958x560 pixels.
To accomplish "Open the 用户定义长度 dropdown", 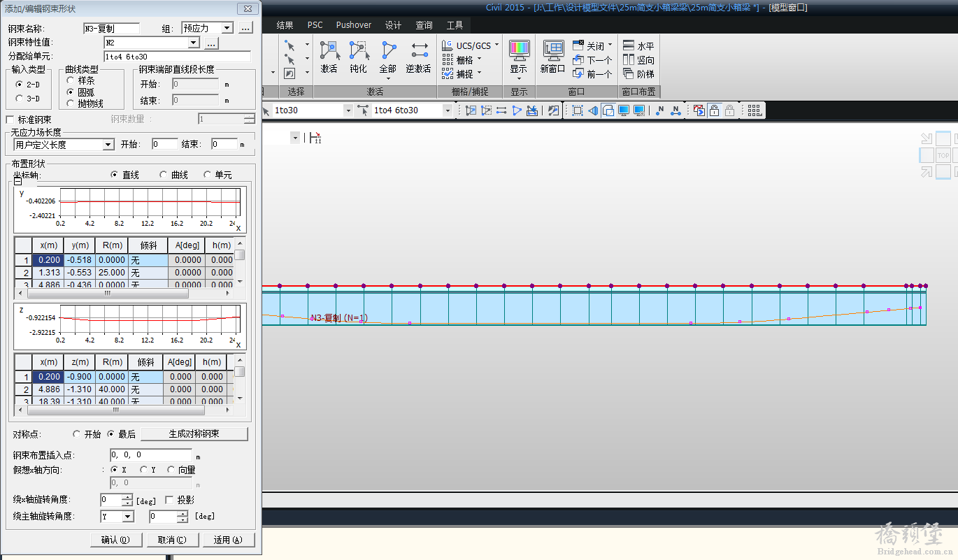I will click(x=108, y=145).
